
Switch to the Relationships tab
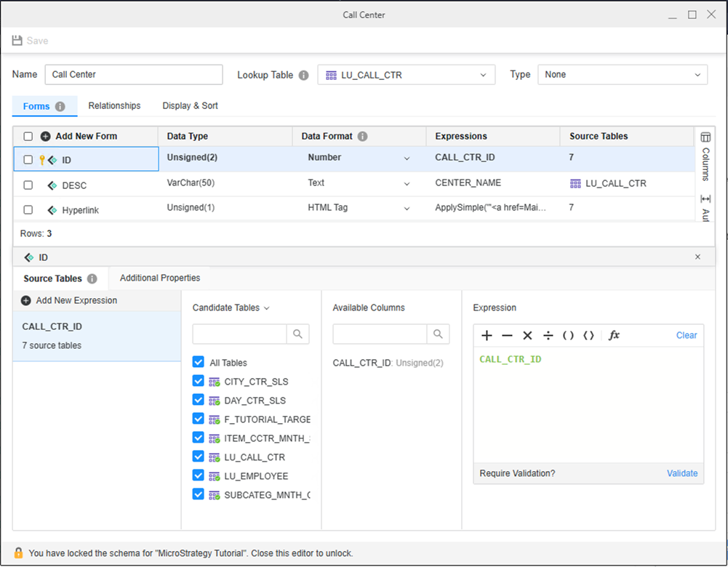coord(114,106)
